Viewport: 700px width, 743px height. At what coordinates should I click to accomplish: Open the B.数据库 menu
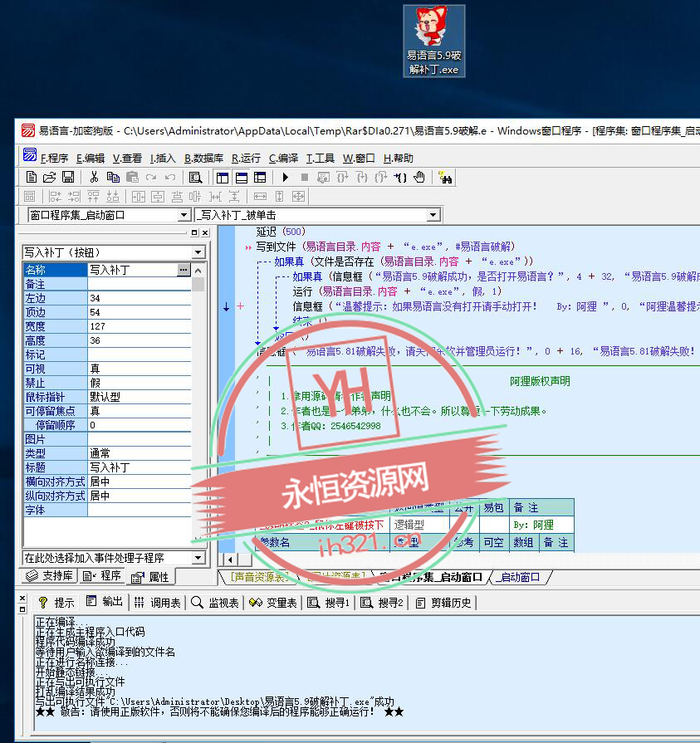tap(203, 159)
